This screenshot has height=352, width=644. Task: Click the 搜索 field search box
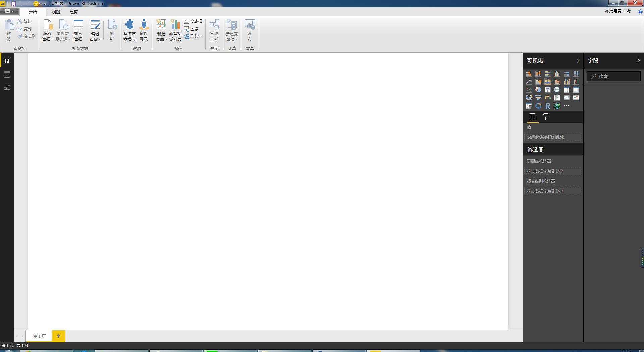tap(614, 76)
